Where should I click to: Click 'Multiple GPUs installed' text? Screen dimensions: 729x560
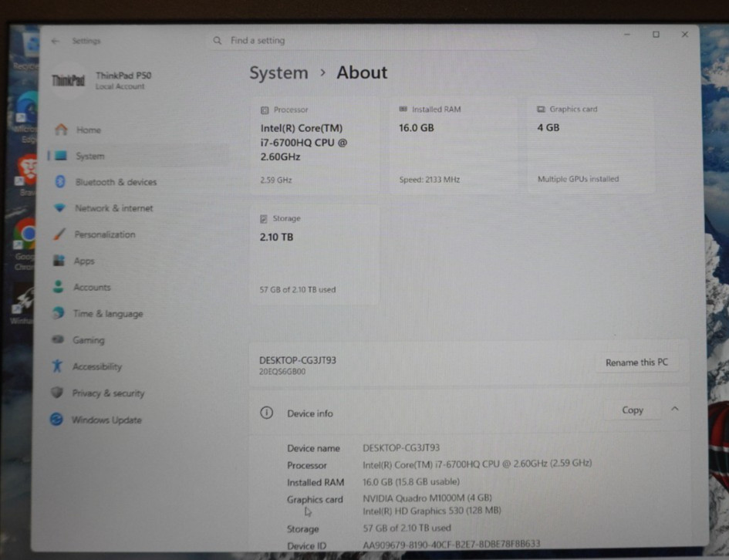(x=578, y=179)
